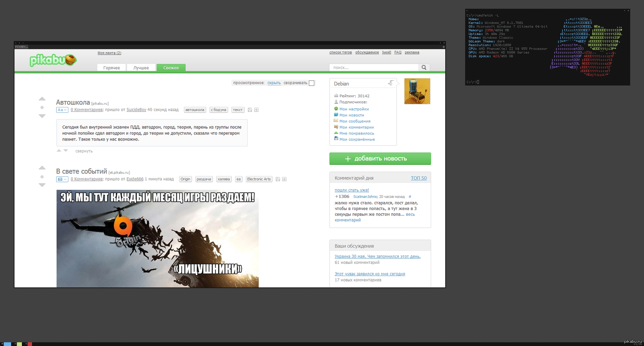The image size is (644, 346).
Task: Switch to the Лучшее tab
Action: coord(141,68)
